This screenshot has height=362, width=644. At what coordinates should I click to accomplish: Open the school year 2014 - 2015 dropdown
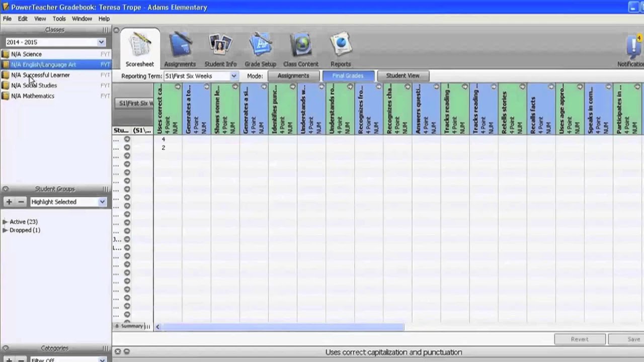(55, 42)
